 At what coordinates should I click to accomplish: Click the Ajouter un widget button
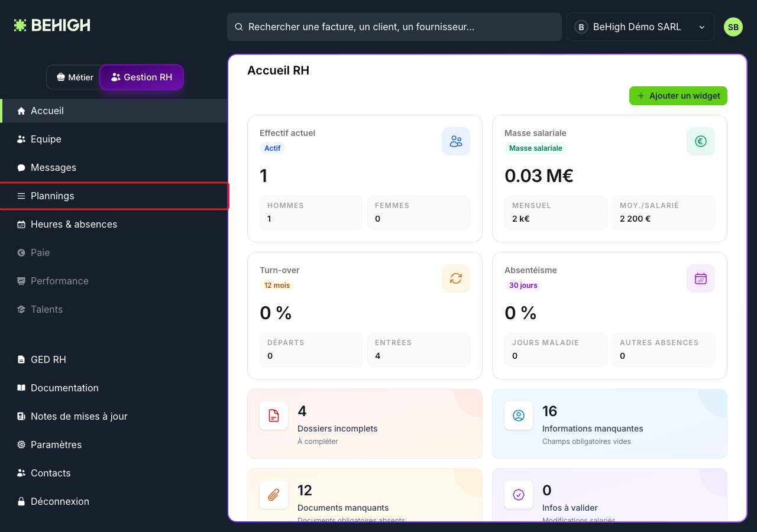pyautogui.click(x=678, y=96)
